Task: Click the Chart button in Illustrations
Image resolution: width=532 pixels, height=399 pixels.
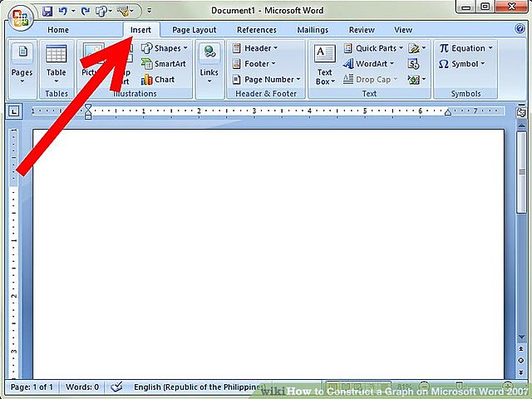Action: point(158,80)
